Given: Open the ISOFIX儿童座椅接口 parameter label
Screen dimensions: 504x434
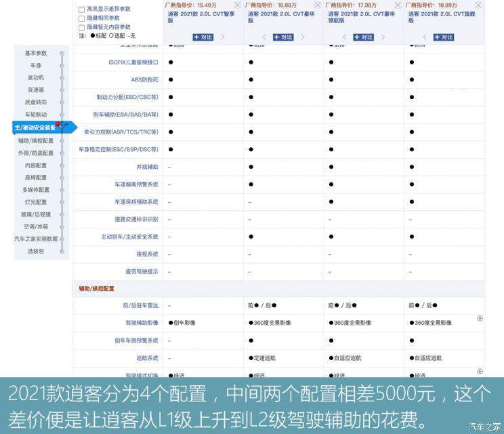Looking at the screenshot, I should point(133,62).
